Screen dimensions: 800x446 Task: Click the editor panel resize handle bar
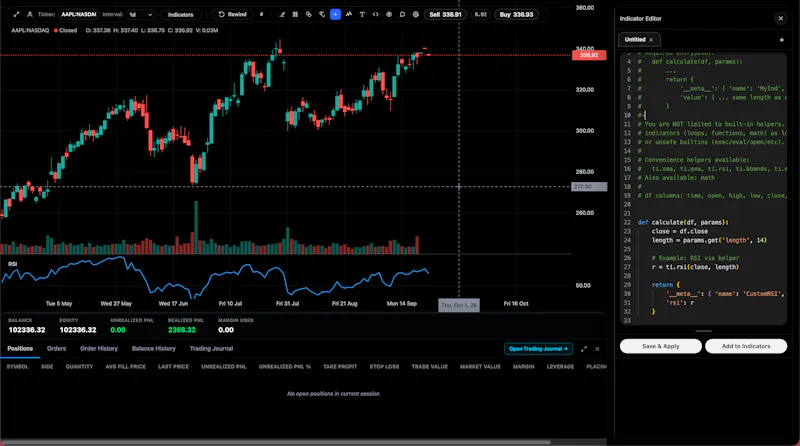point(703,331)
